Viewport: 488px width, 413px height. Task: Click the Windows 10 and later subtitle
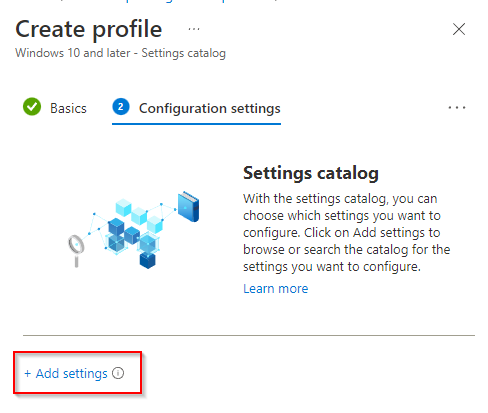pyautogui.click(x=120, y=53)
